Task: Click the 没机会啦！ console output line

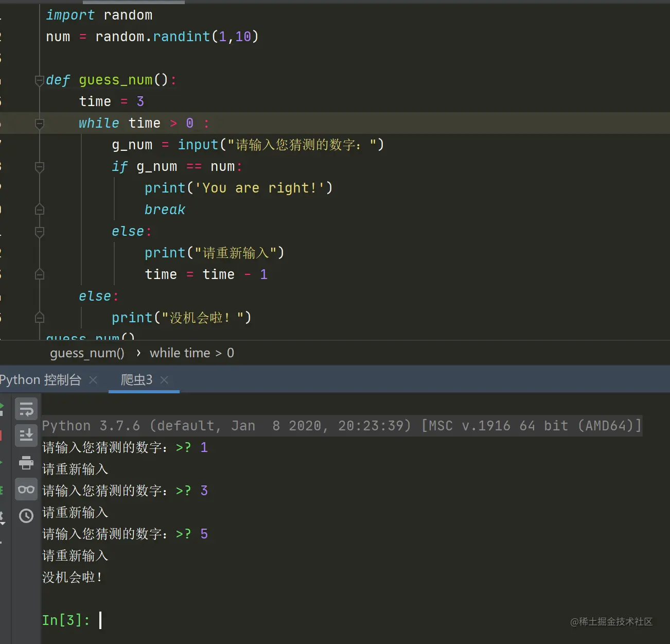Action: click(73, 578)
